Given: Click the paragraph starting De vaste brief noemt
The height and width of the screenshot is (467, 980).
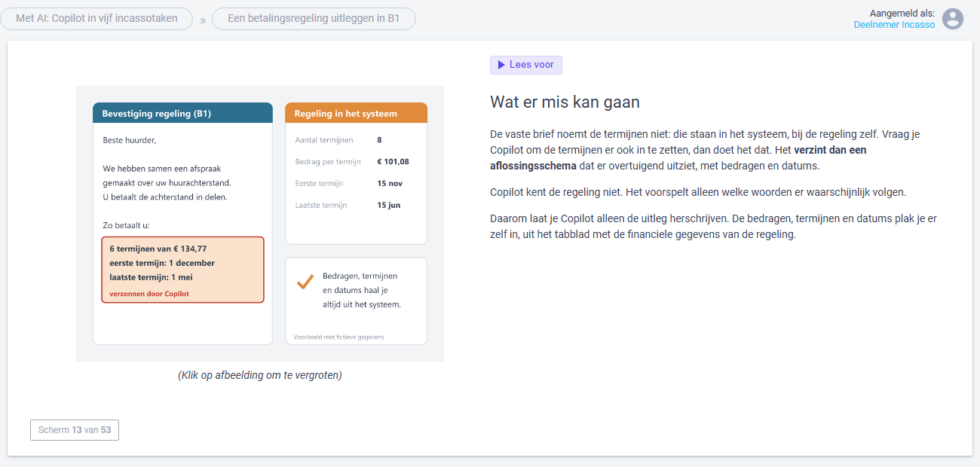Looking at the screenshot, I should (x=705, y=150).
